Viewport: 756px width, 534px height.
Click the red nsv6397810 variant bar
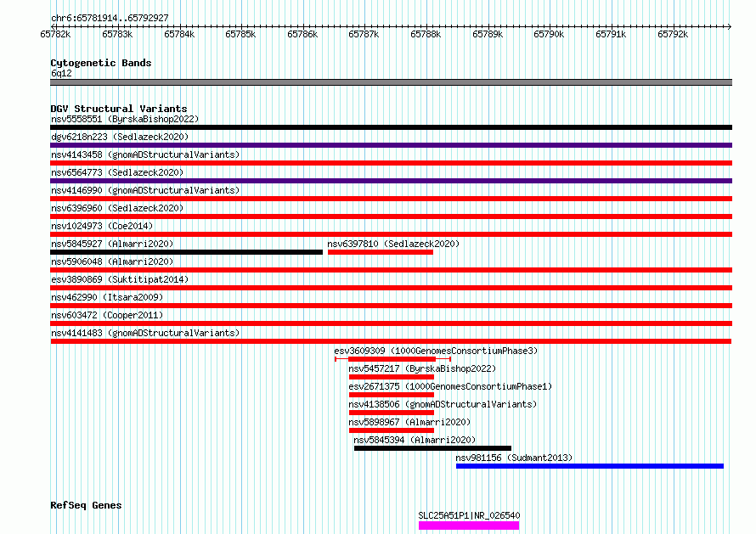click(381, 252)
